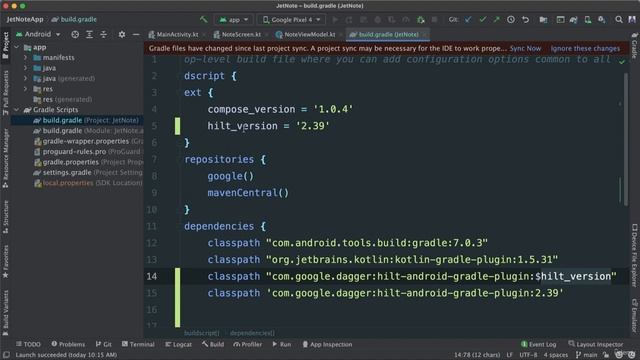Open the Structure sidebar tool
Screen dimensions: 640x360
click(x=5, y=217)
